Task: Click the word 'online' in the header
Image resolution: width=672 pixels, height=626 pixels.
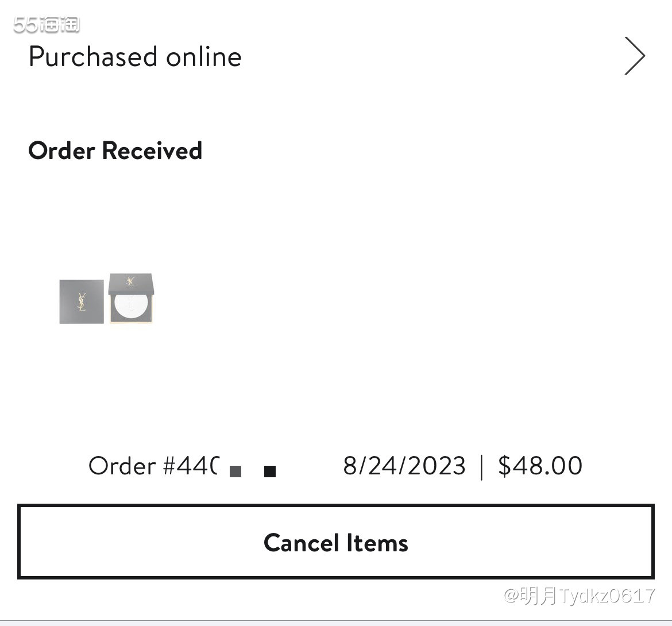Action: [204, 56]
